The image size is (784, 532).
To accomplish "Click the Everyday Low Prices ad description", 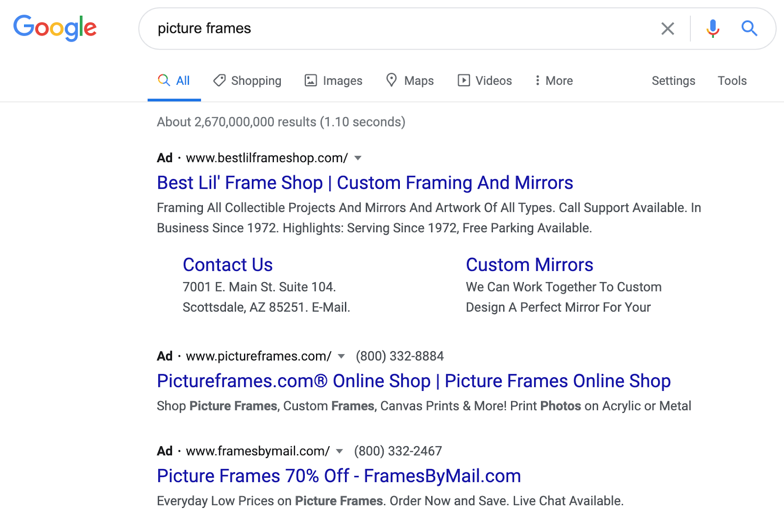I will pyautogui.click(x=390, y=501).
